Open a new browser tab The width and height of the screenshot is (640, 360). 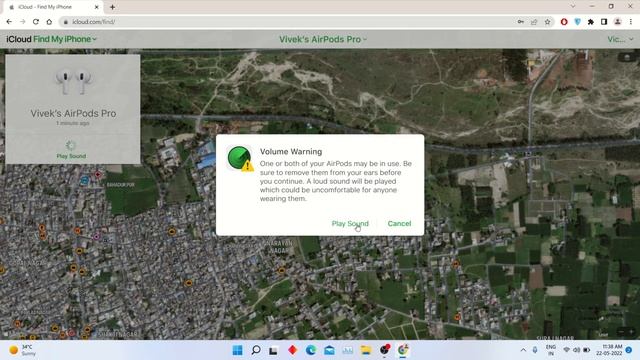(x=112, y=7)
